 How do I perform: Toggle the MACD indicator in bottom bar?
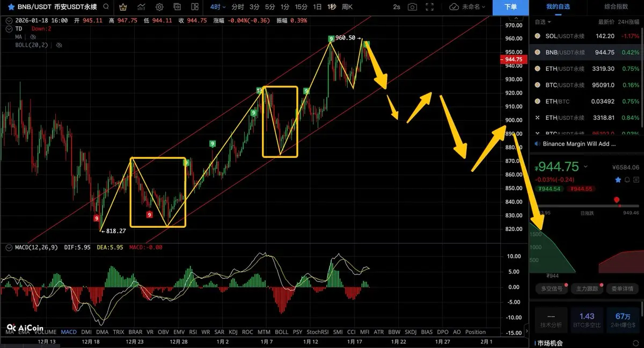[x=69, y=332]
